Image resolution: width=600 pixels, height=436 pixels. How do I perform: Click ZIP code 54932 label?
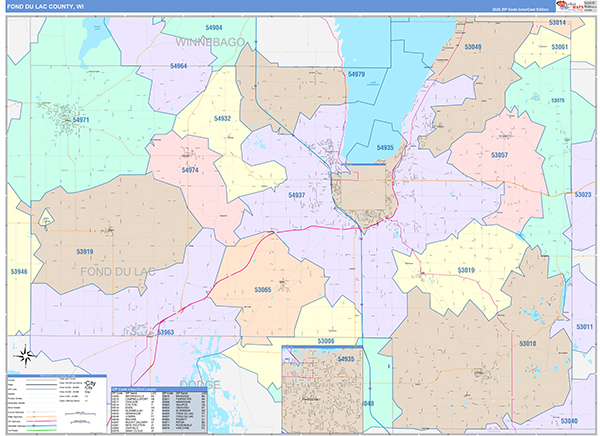click(222, 118)
